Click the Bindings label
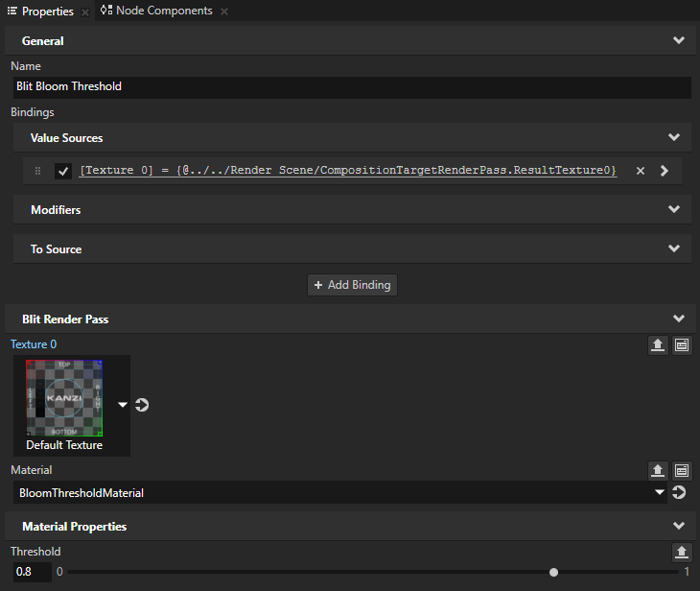 pos(33,112)
